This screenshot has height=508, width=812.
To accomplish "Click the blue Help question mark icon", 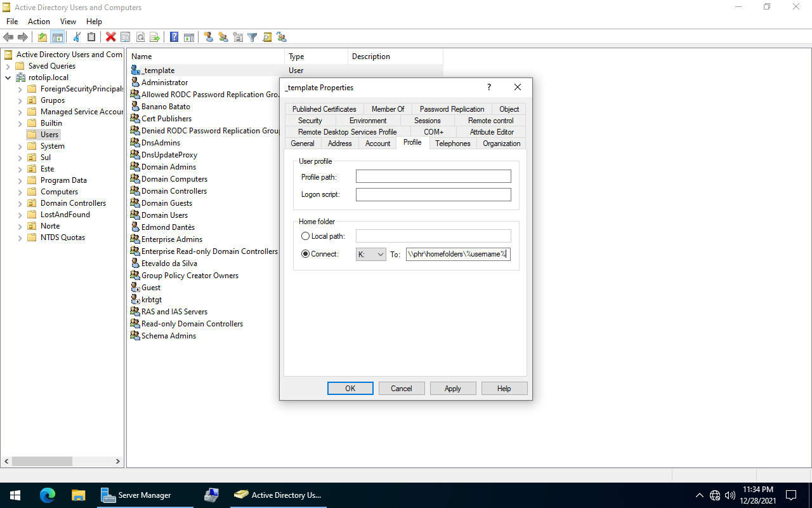I will pos(174,37).
